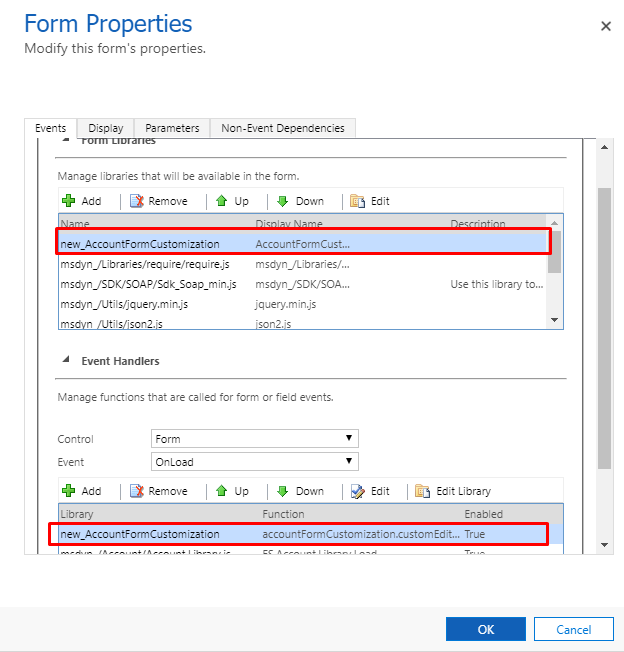Click the Up arrow icon in Form Libraries
The height and width of the screenshot is (652, 624).
point(222,201)
